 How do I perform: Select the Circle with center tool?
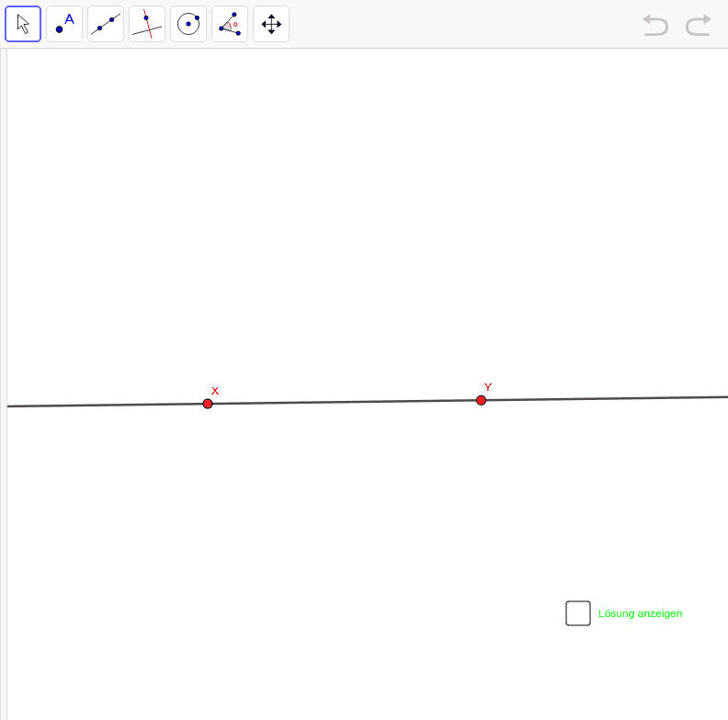188,24
